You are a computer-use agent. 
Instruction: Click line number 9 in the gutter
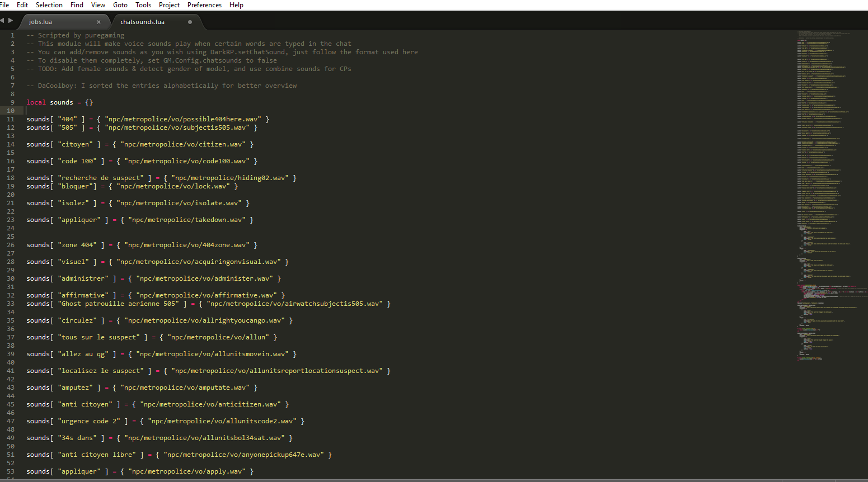click(12, 102)
